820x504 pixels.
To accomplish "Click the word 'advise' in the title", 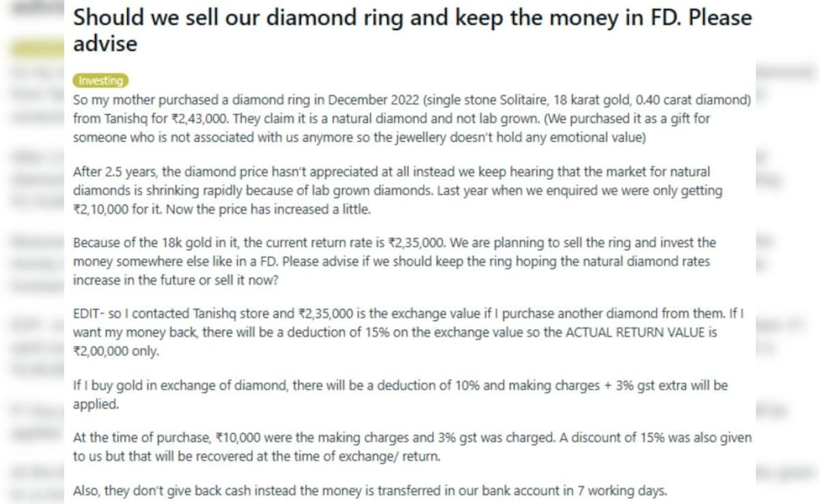I will pyautogui.click(x=105, y=43).
